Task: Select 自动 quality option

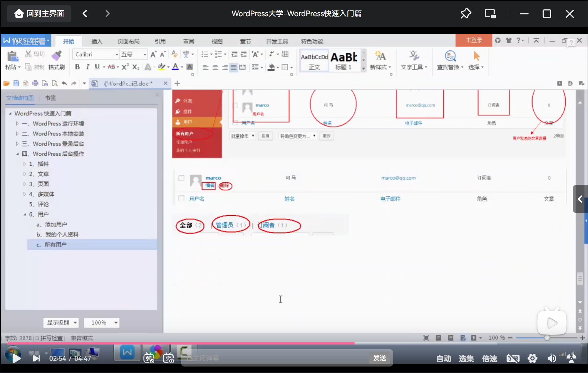Action: (444, 359)
